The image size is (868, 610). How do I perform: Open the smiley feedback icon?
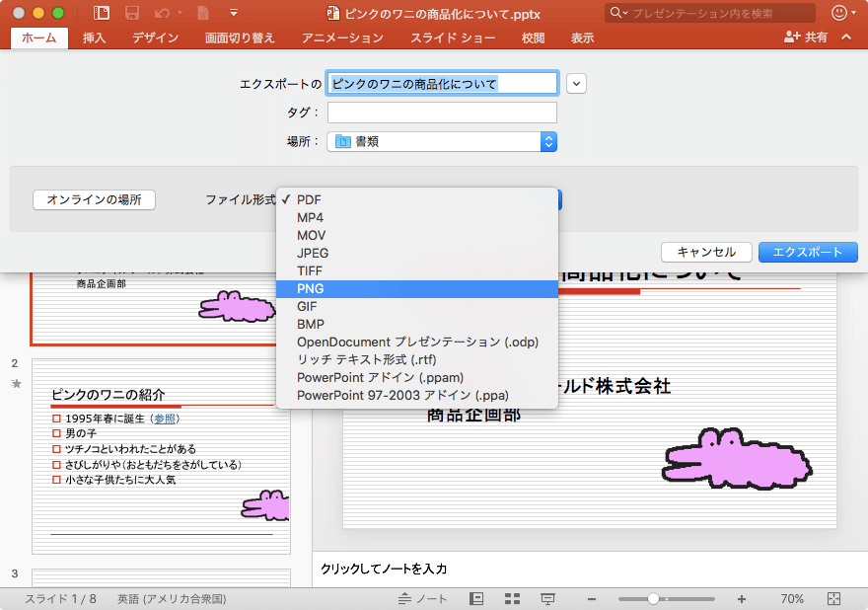[839, 13]
